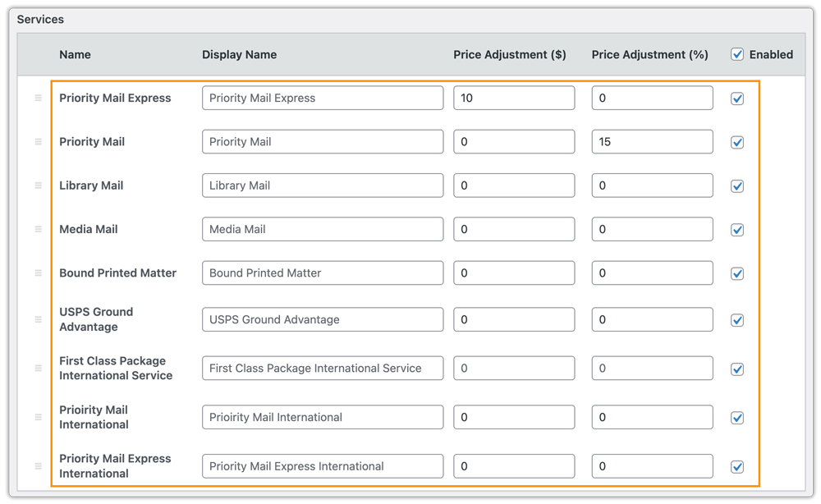The image size is (821, 504).
Task: Grab the drag handle for Priority Mail Express International
Action: point(39,465)
